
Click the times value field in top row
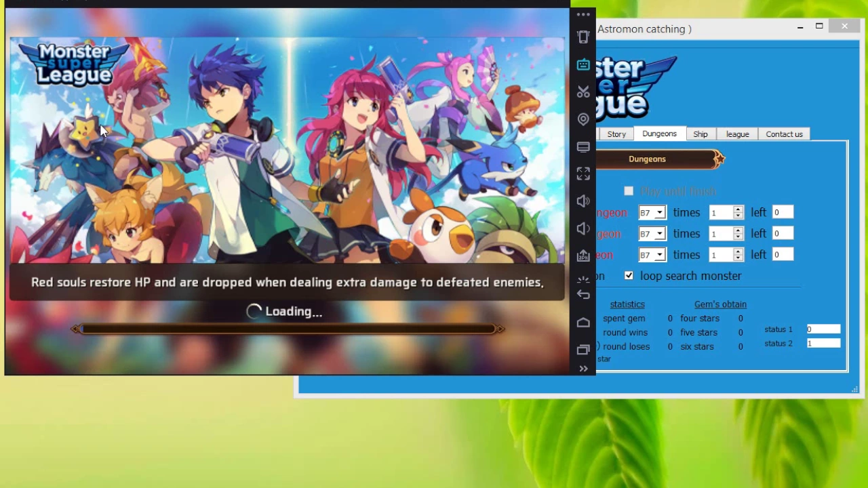pos(721,213)
